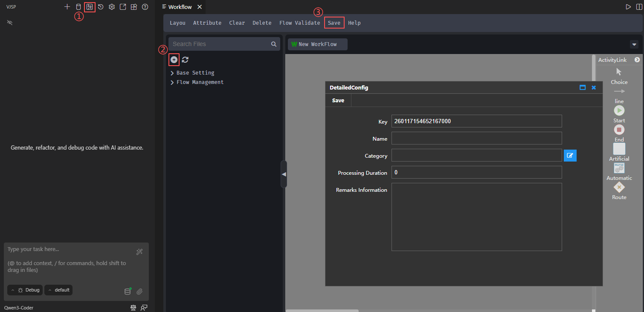The width and height of the screenshot is (644, 312).
Task: Refresh the workflow file tree
Action: [185, 60]
